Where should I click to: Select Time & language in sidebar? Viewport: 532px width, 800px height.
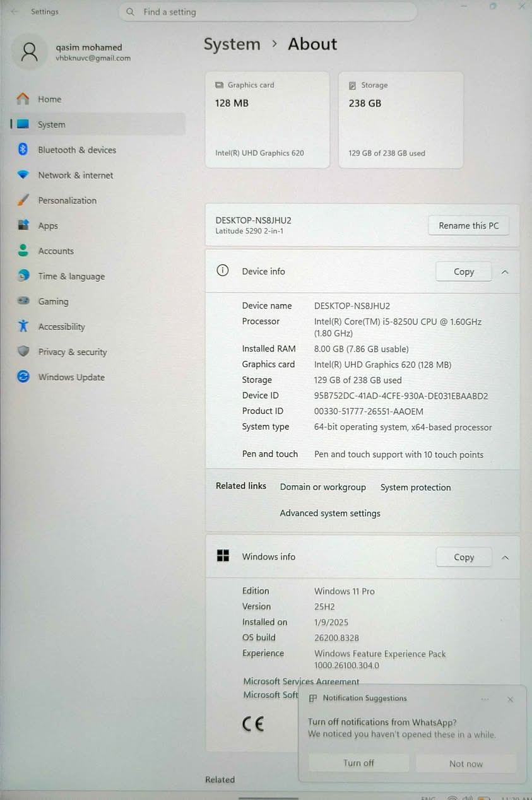coord(97,276)
